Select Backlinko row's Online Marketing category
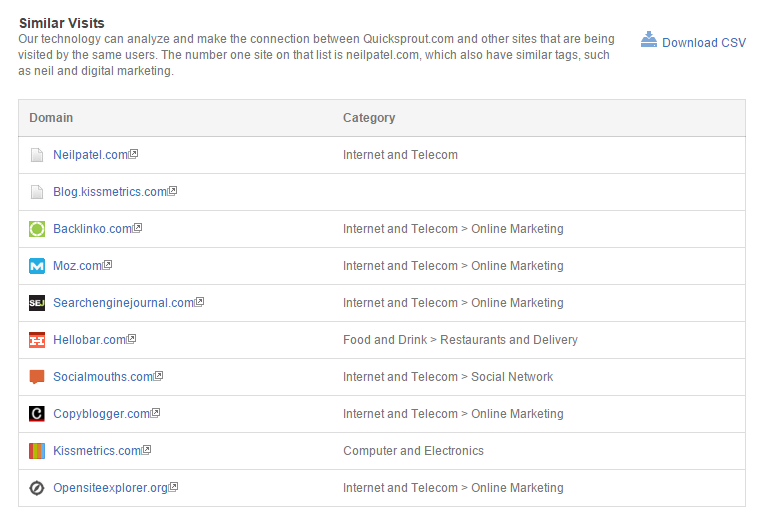The width and height of the screenshot is (768, 521). (453, 229)
